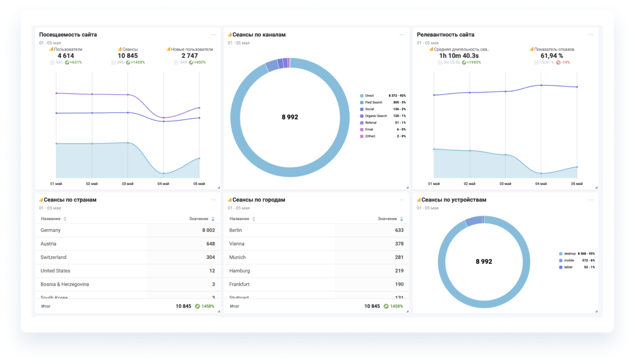
Task: Open the three-dot menu on Сеансы по каналам widget
Action: 402,35
